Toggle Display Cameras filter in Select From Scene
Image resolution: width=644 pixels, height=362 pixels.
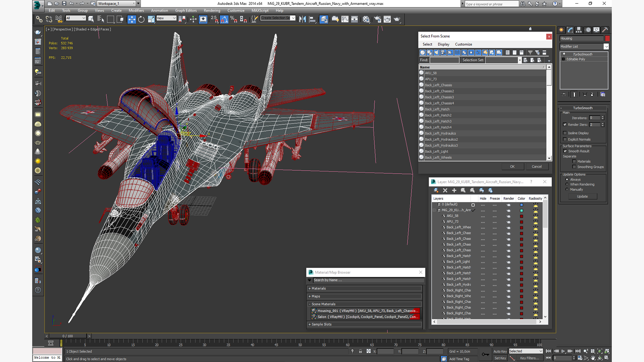coord(443,52)
